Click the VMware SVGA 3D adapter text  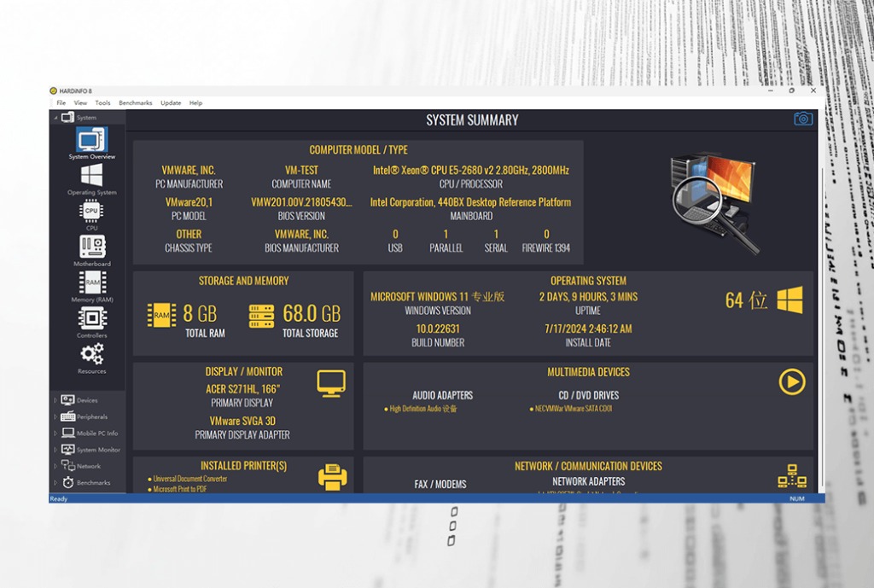(242, 421)
